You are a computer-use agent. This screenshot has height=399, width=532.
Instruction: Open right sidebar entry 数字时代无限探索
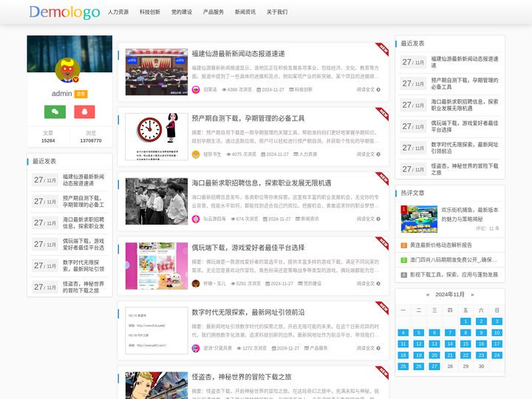(x=465, y=148)
